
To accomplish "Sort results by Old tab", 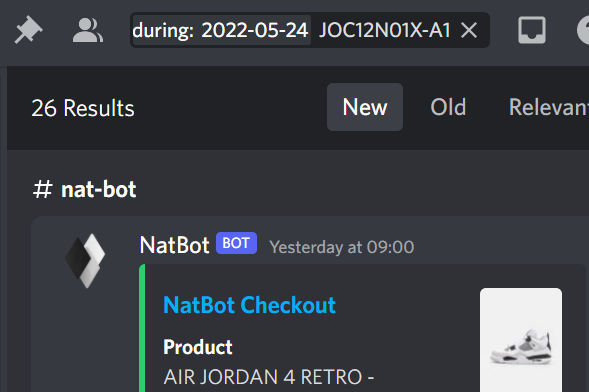I will tap(448, 107).
